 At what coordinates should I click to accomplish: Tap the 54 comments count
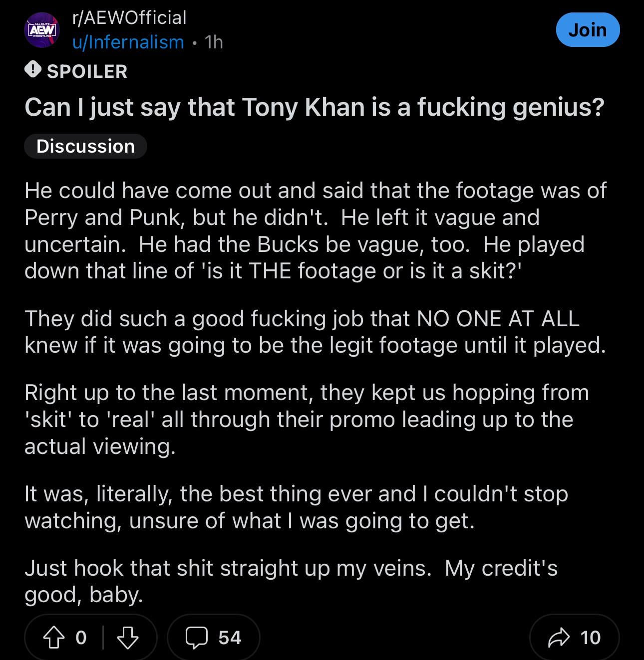230,638
